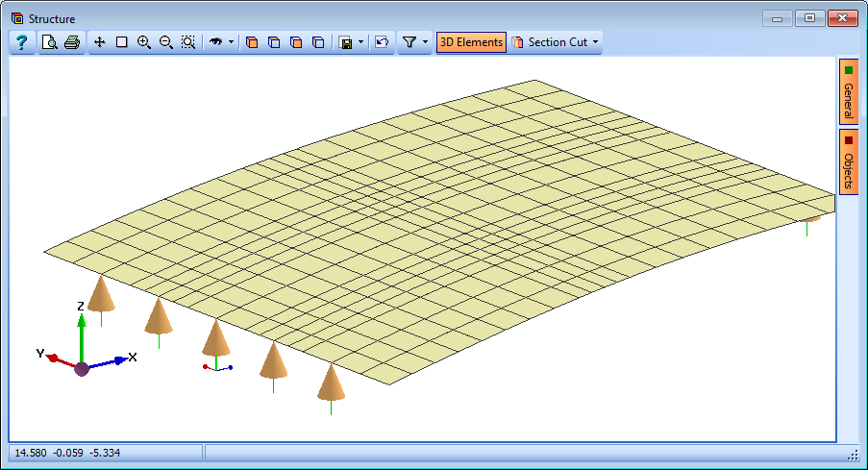Expand the Section Cut dropdown arrow
Viewport: 868px width, 470px height.
tap(596, 42)
